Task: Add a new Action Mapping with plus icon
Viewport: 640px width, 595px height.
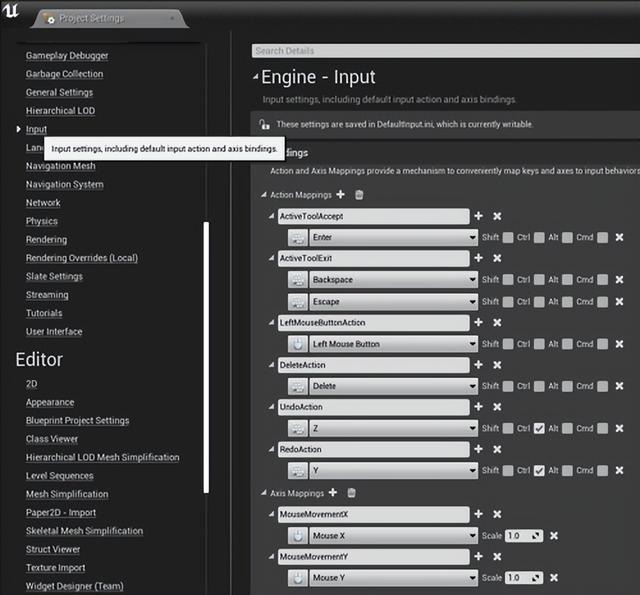Action: pos(340,195)
